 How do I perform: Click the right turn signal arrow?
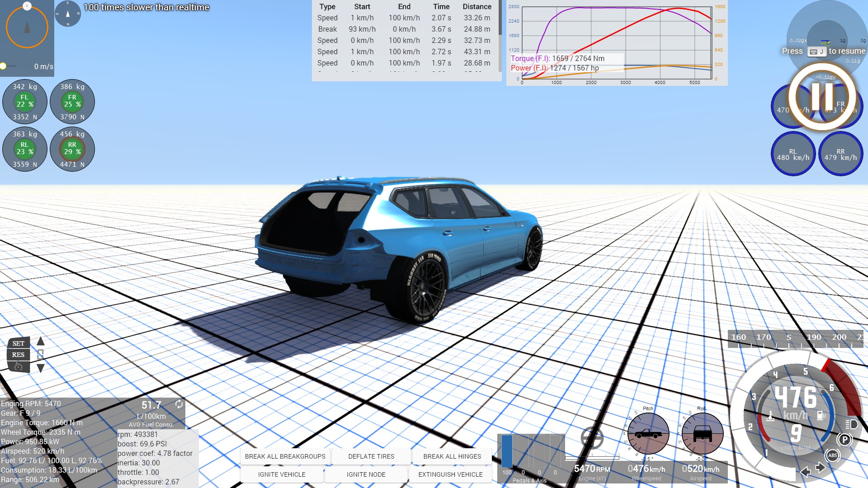click(821, 468)
